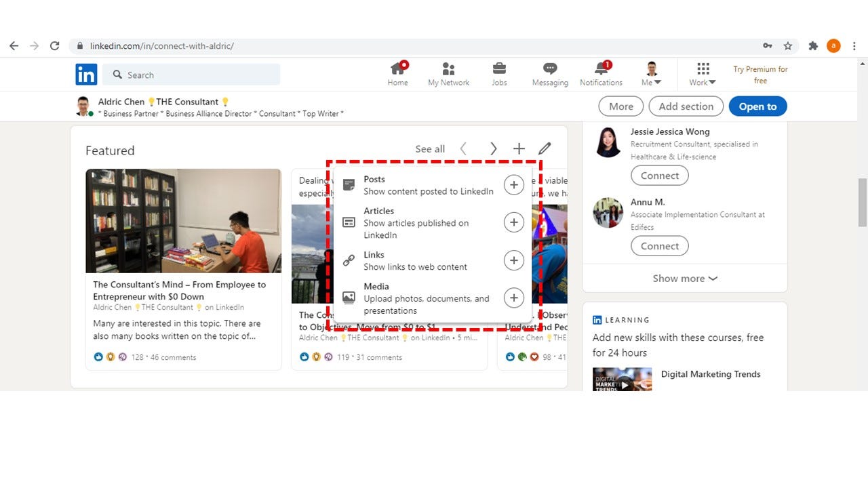
Task: Open My Network icon
Action: (x=448, y=74)
